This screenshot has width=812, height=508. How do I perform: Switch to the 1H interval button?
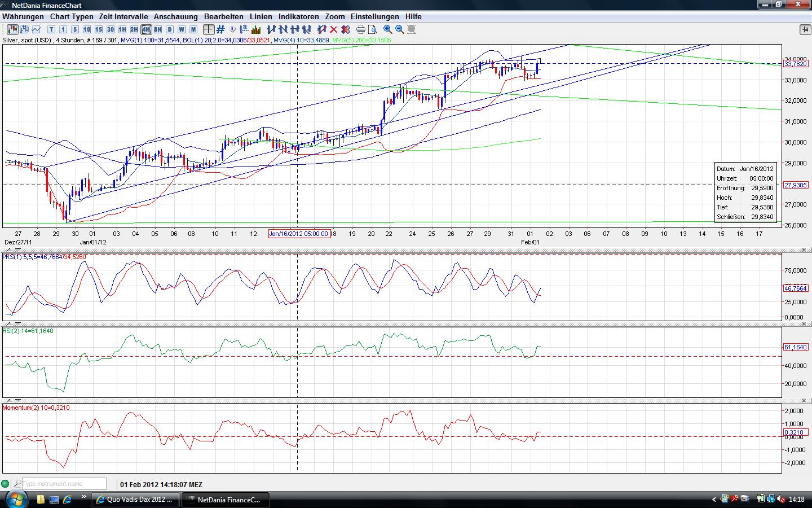[x=122, y=29]
